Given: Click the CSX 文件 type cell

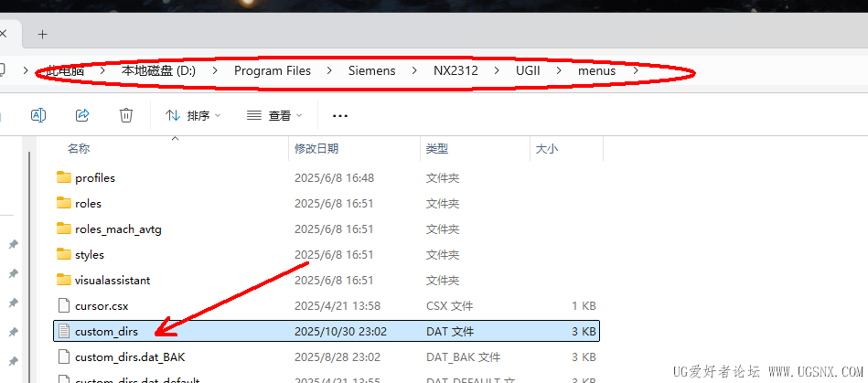Looking at the screenshot, I should tap(449, 305).
